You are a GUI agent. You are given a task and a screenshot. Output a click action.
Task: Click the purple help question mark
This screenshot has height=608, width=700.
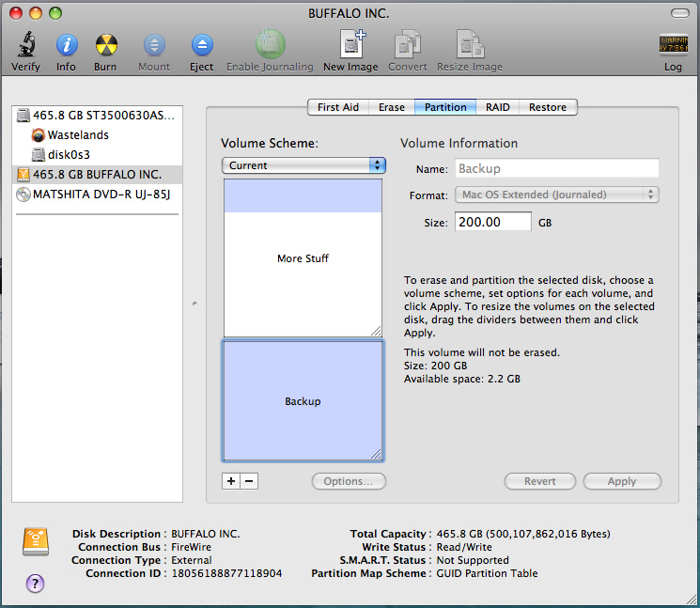click(34, 582)
